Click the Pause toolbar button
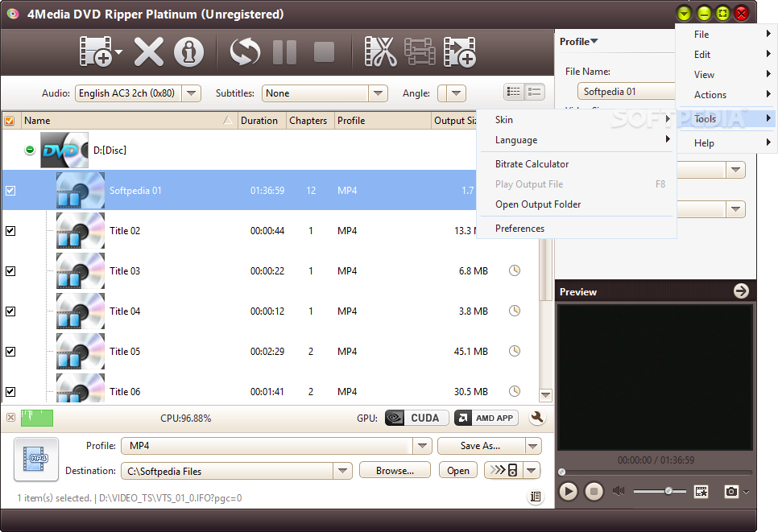This screenshot has width=778, height=532. point(285,52)
